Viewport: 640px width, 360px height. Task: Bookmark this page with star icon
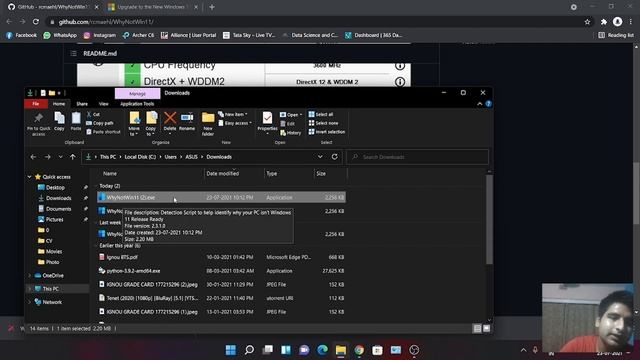point(587,22)
